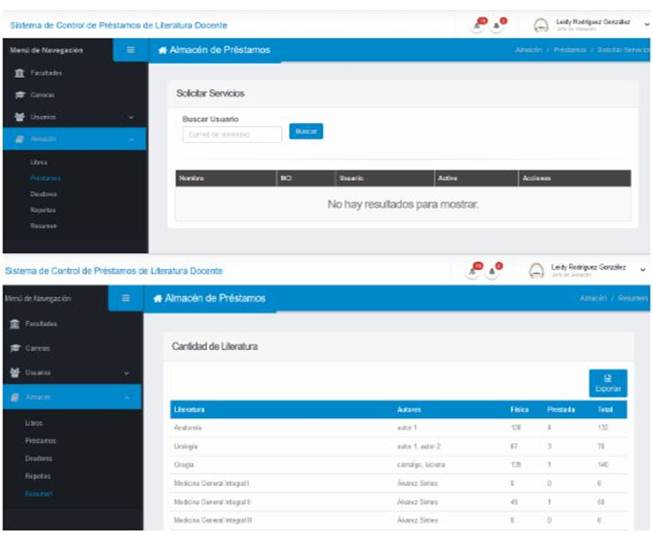Screen dimensions: 653x535
Task: Click the home icon beside the upper Almacén de Préstamos title
Action: (x=163, y=50)
